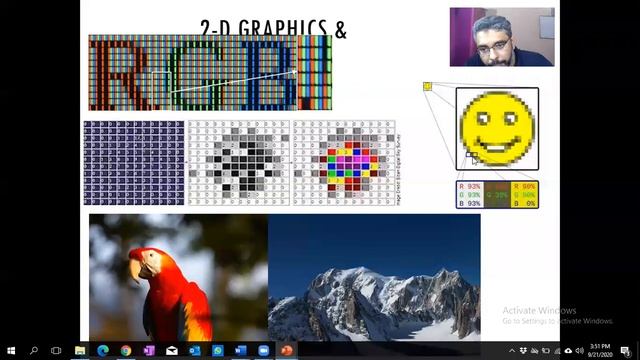Open WhatsApp from the taskbar
The width and height of the screenshot is (640, 360).
(218, 351)
